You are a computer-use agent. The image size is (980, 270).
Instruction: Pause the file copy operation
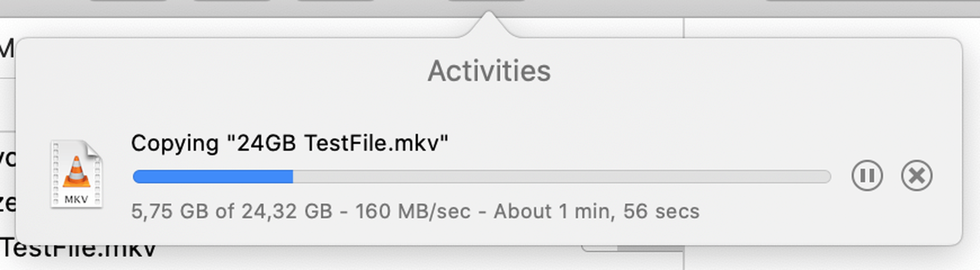(x=867, y=175)
